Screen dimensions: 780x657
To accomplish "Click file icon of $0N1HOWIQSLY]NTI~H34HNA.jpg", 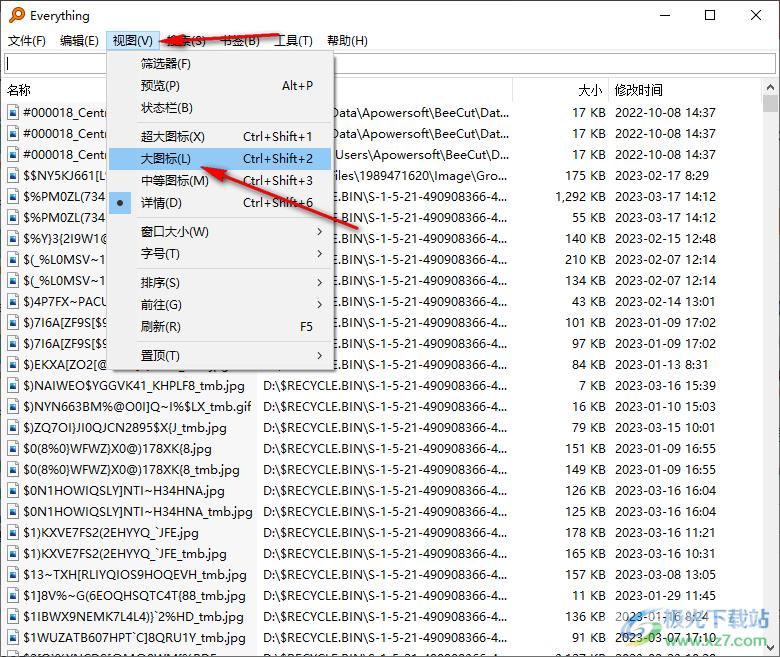I will (x=13, y=491).
